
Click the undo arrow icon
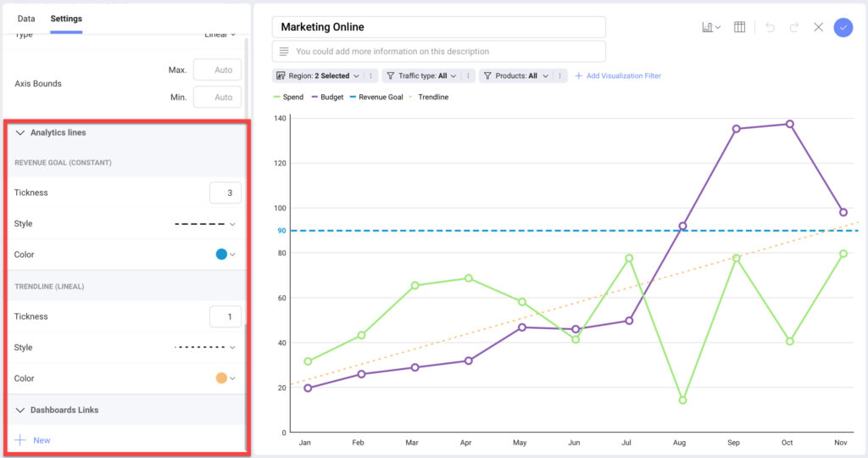click(770, 27)
